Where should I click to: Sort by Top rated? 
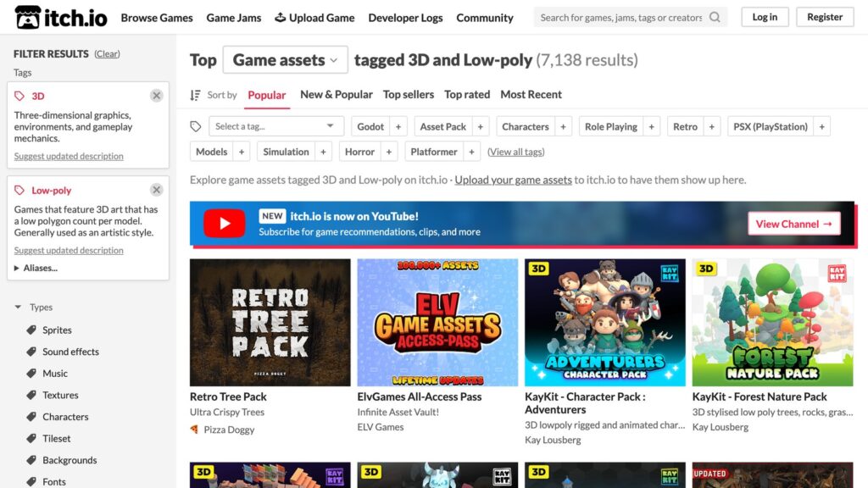point(467,95)
